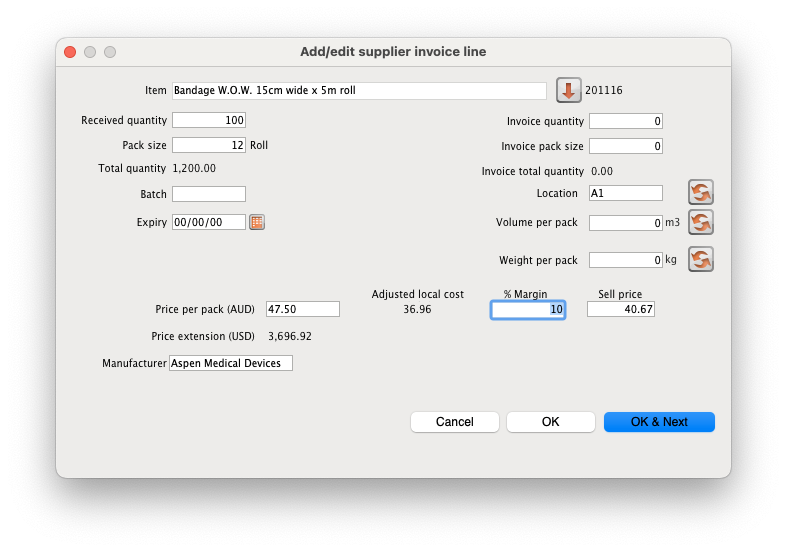Click the Expiry date field
Viewport: 787px width, 552px height.
209,222
